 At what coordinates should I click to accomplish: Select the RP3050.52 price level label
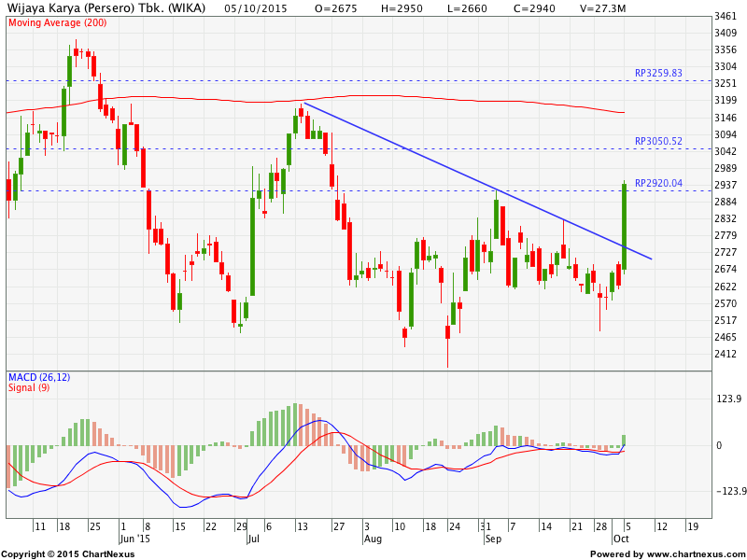coord(658,142)
